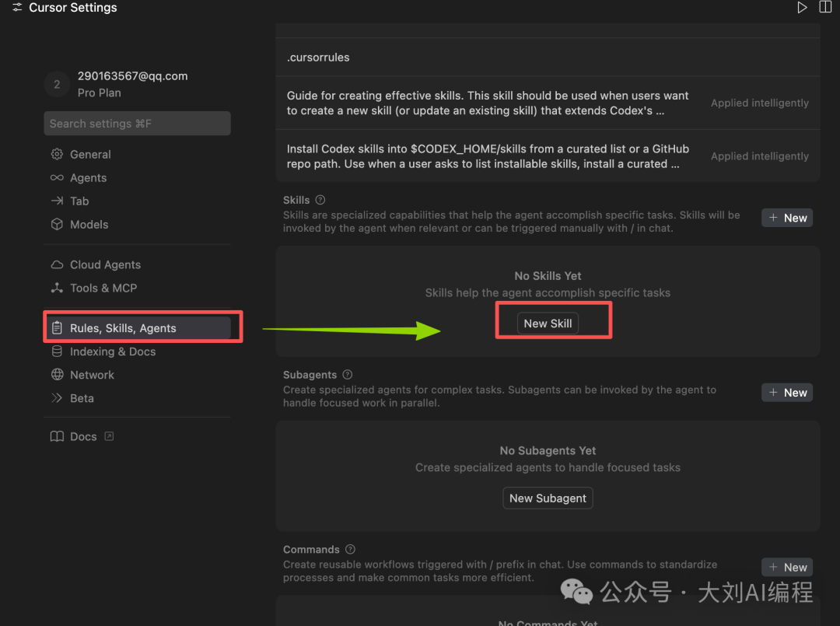
Task: Open Indexing & Docs settings
Action: coord(112,351)
